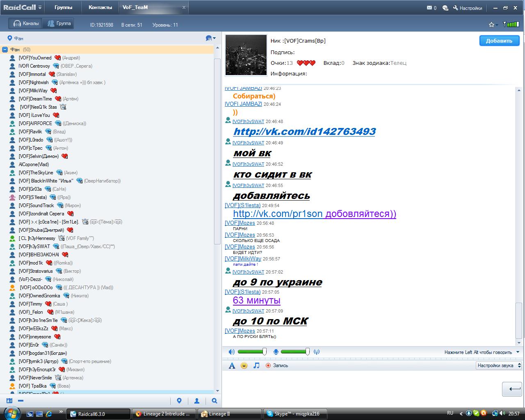Screen dimensions: 525x420
Task: Open the vk.com/pr1son link
Action: coord(278,214)
